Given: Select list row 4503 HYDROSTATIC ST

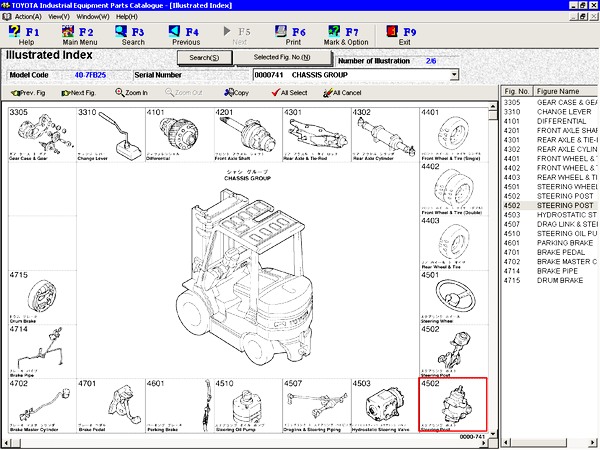Looking at the screenshot, I should pyautogui.click(x=550, y=215).
